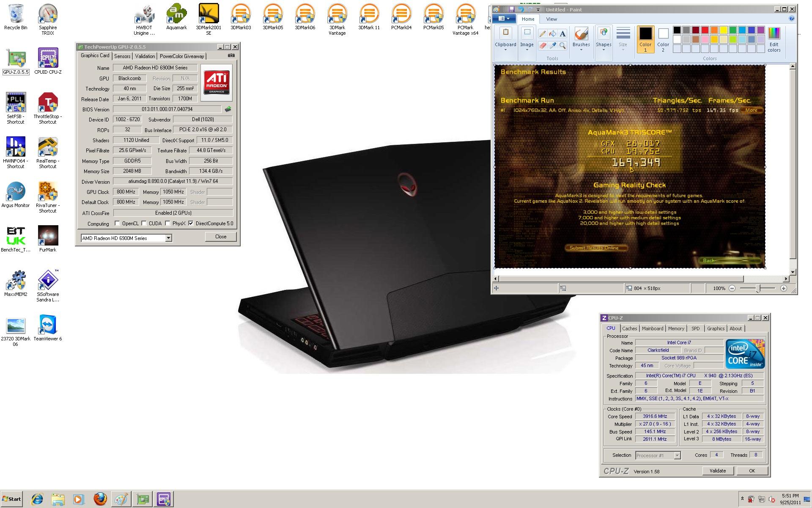812x508 pixels.
Task: Click the OK button in CPU-Z
Action: (x=752, y=471)
